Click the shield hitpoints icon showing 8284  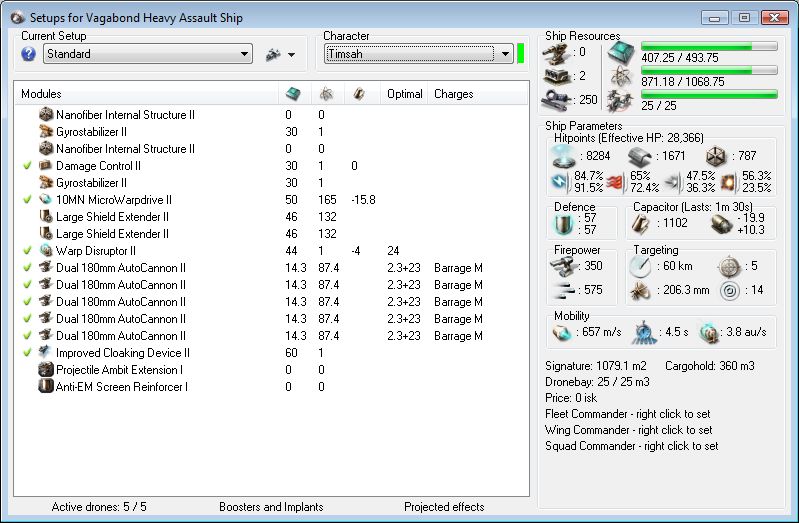pyautogui.click(x=564, y=155)
